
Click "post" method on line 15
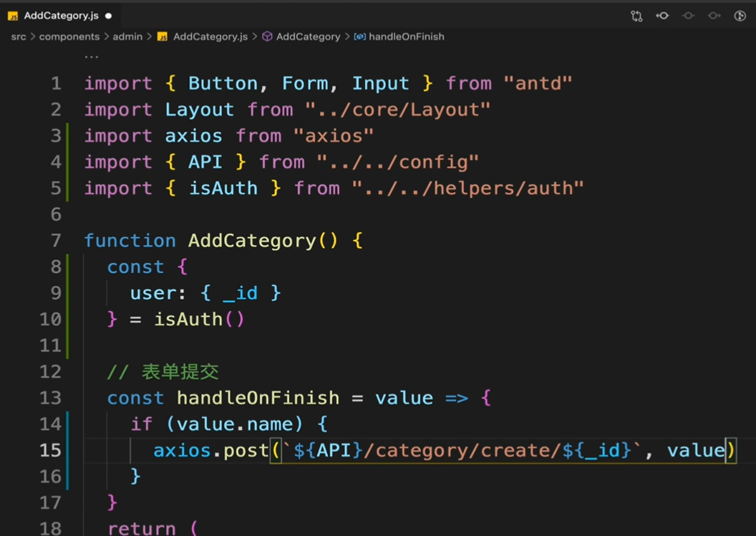pyautogui.click(x=246, y=451)
